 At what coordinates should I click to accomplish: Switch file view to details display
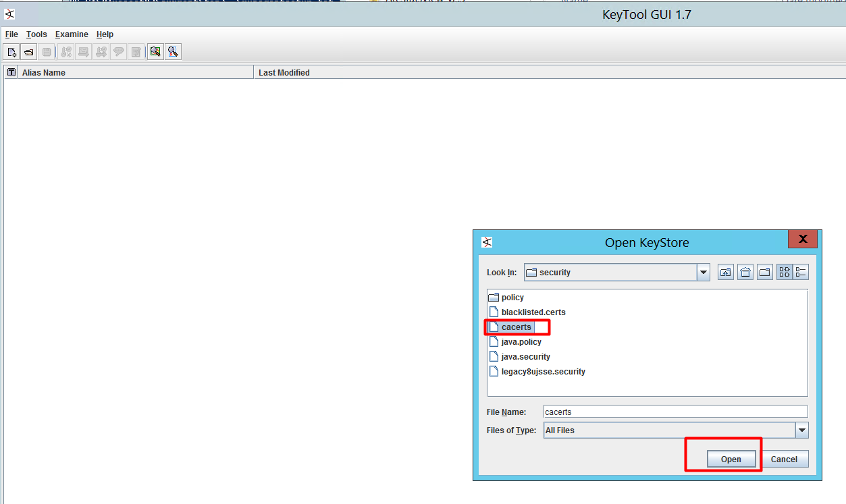801,271
